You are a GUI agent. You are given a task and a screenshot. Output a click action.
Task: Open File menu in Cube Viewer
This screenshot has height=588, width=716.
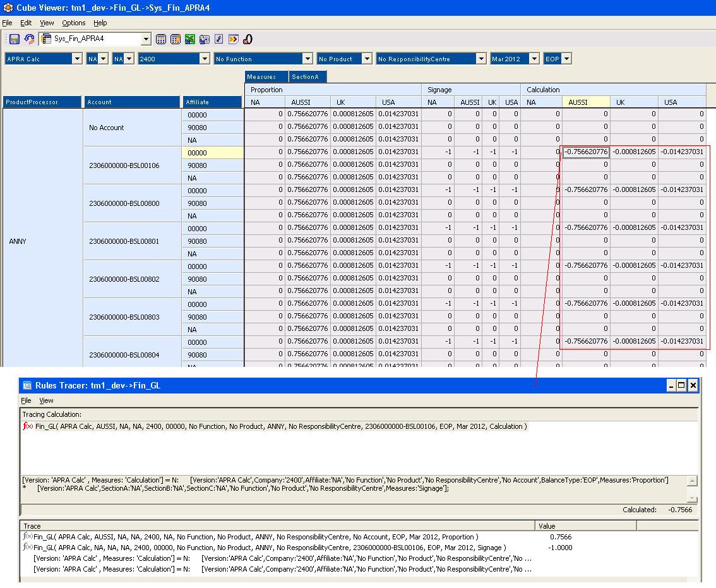pos(8,23)
